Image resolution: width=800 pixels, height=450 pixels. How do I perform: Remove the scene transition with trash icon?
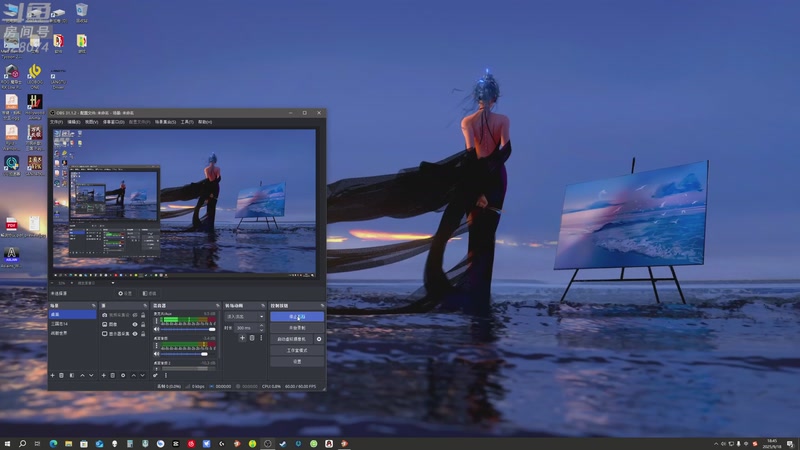pyautogui.click(x=252, y=338)
